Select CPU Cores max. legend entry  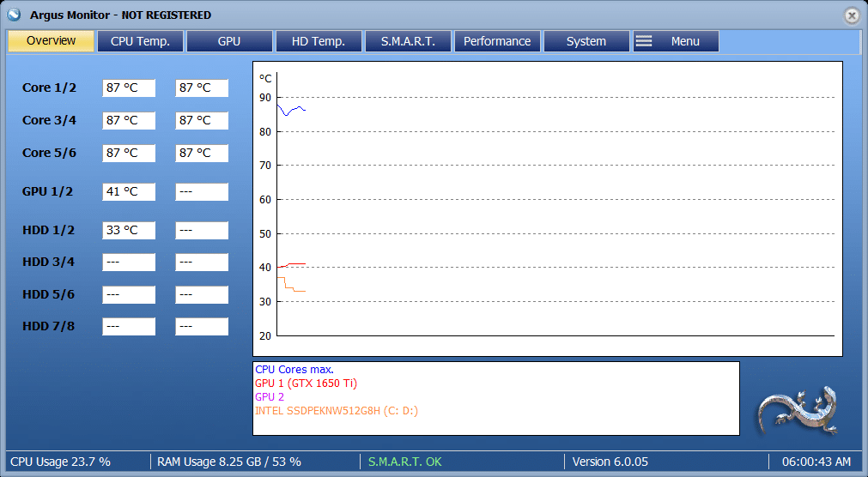pyautogui.click(x=294, y=370)
